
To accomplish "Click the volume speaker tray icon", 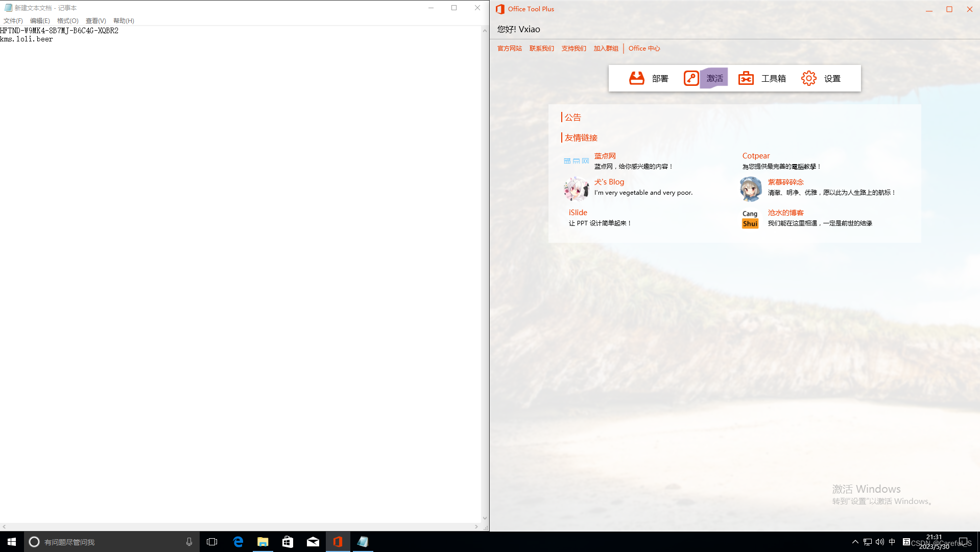I will click(879, 542).
